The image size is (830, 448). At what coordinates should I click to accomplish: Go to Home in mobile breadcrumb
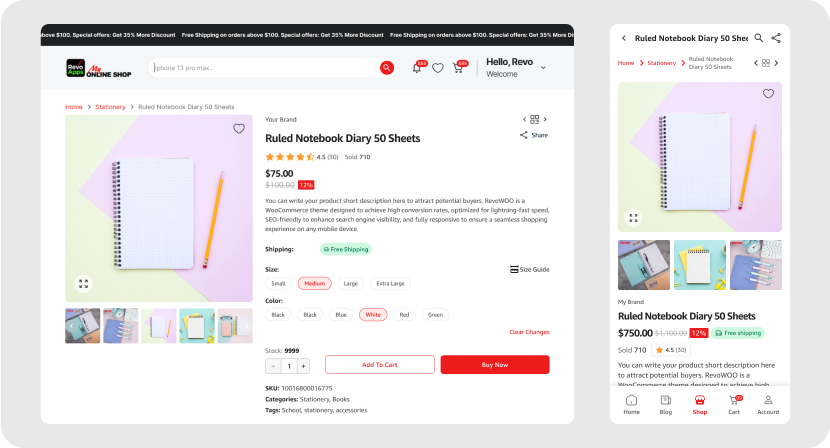coord(626,63)
